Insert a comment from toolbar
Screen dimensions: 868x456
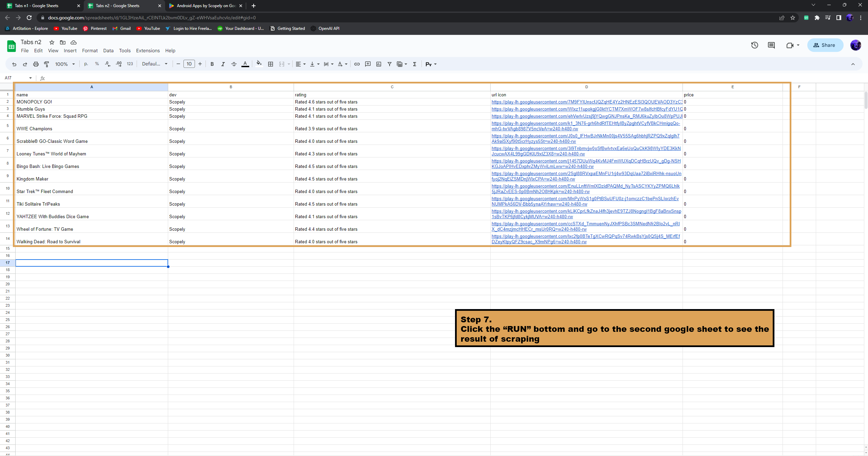click(368, 64)
